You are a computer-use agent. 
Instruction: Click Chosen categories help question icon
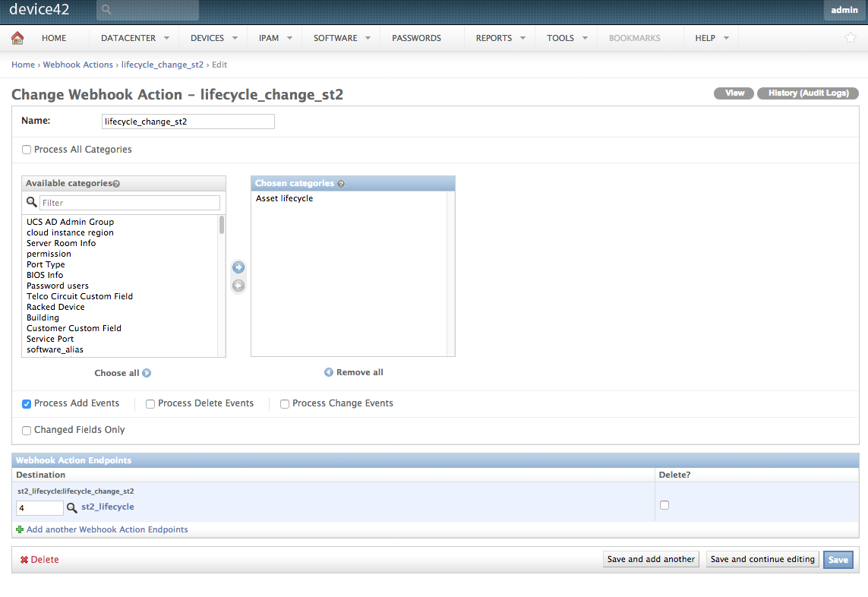pos(341,184)
